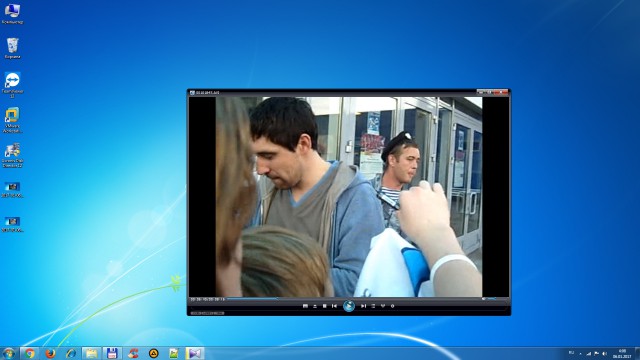Open the AIMP orange triangle taskbar icon
Viewport: 640px width, 360px height.
point(153,353)
